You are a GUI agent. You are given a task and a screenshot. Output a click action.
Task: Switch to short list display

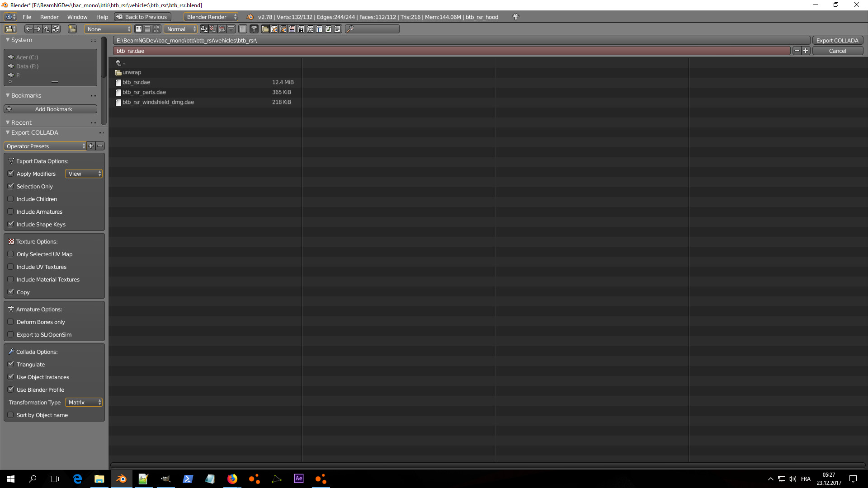click(x=139, y=29)
